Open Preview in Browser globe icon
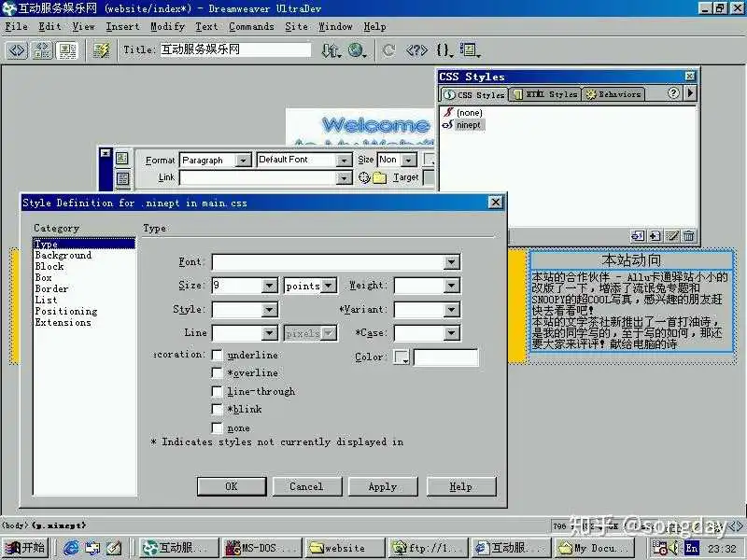 [x=356, y=50]
